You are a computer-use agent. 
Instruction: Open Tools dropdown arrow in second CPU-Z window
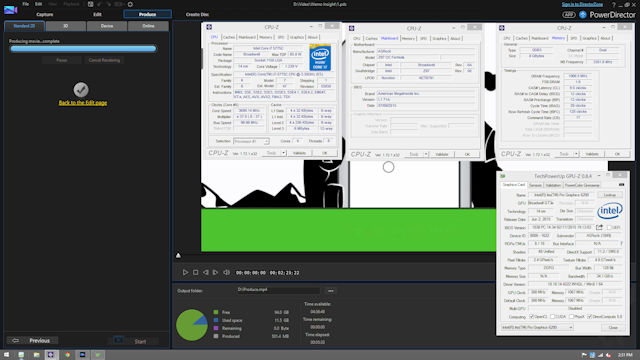[426, 154]
